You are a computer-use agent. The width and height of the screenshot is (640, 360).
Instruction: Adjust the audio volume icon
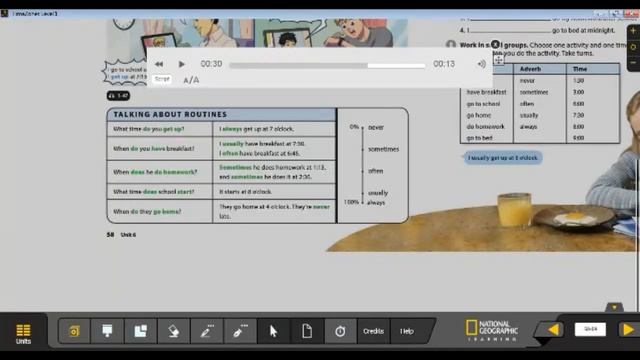coord(482,64)
